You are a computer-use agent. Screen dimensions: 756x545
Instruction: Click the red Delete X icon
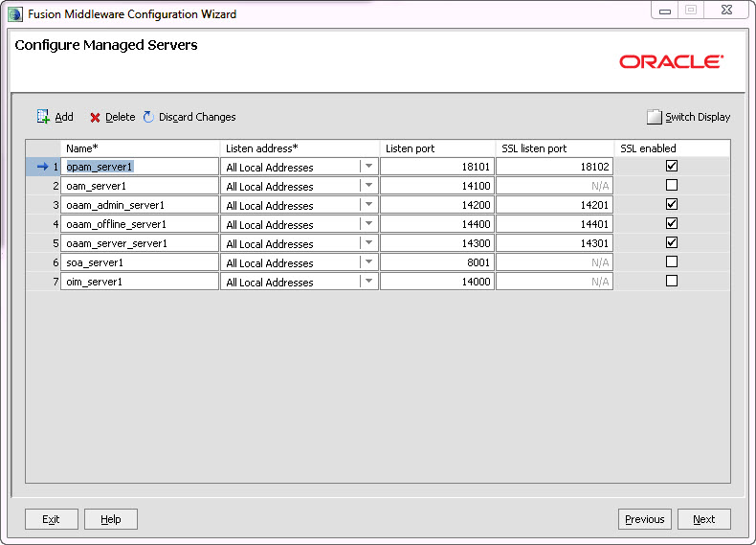pyautogui.click(x=95, y=117)
